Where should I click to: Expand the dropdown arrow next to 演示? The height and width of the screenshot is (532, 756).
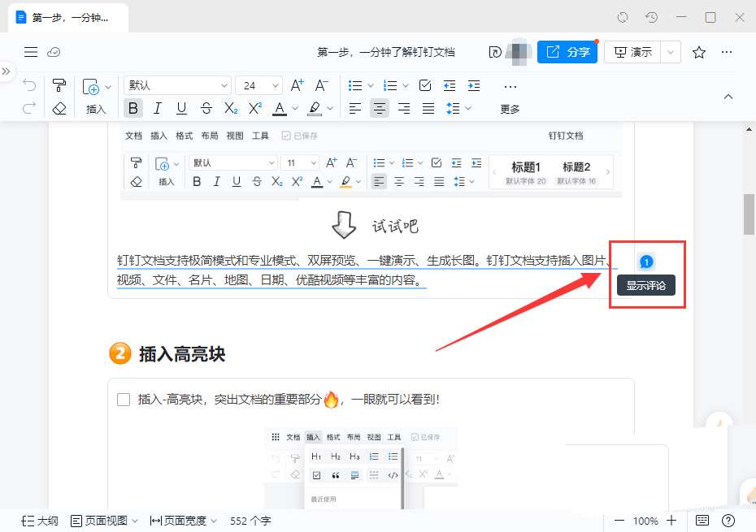tap(671, 52)
